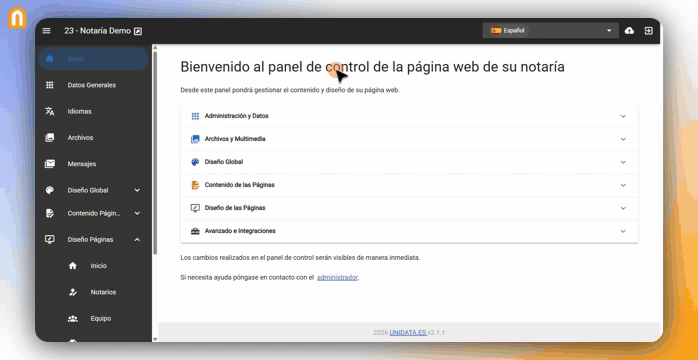
Task: Click the Diseño Páginas monitor icon in sidebar
Action: click(x=49, y=239)
